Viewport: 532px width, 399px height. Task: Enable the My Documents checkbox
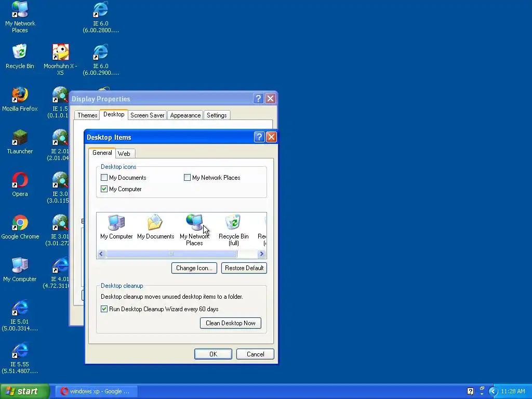point(104,178)
